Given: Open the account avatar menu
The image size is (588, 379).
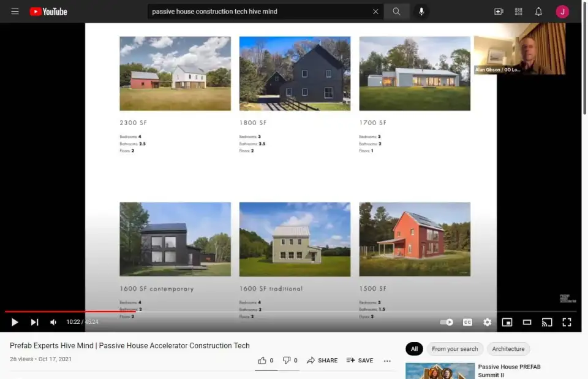Looking at the screenshot, I should point(562,12).
